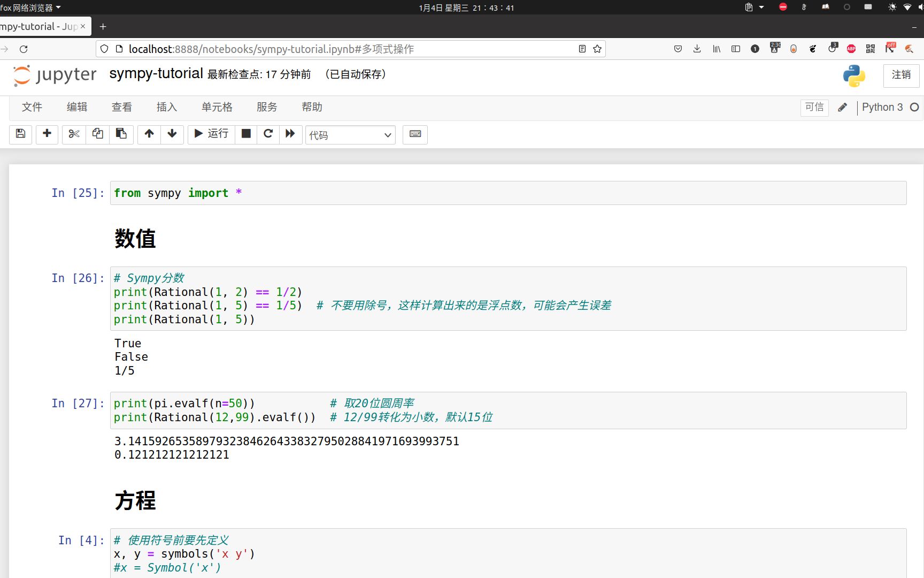Click the 运行 run button
The width and height of the screenshot is (924, 578).
coord(211,134)
